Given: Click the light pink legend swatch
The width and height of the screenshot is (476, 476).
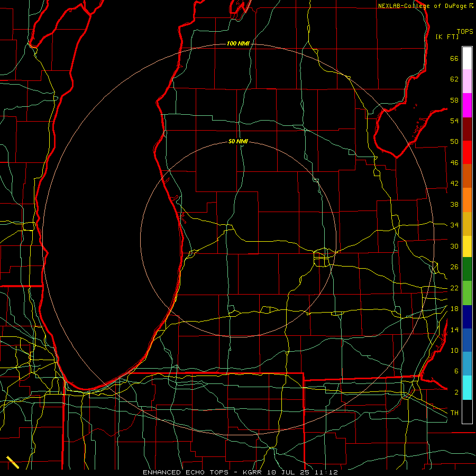Looking at the screenshot, I should coord(467,81).
